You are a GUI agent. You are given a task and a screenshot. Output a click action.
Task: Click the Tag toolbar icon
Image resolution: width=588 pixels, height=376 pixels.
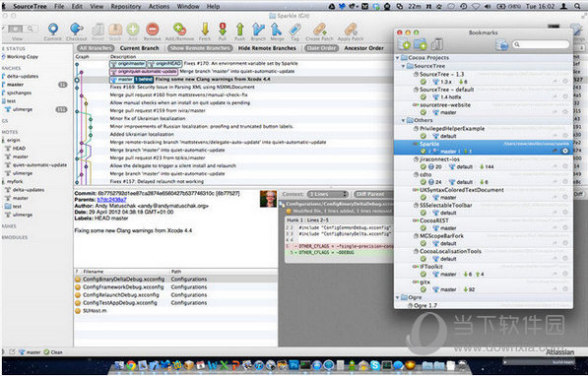click(295, 29)
